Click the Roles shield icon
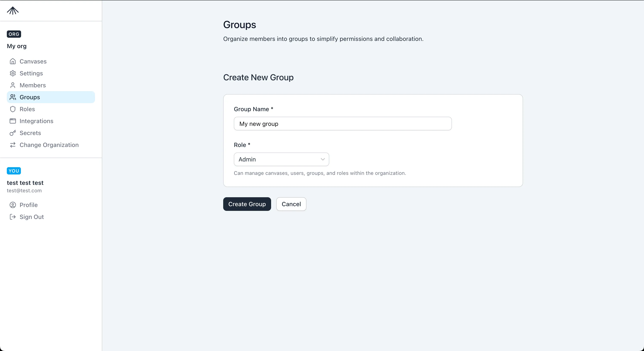The height and width of the screenshot is (351, 644). pyautogui.click(x=13, y=109)
